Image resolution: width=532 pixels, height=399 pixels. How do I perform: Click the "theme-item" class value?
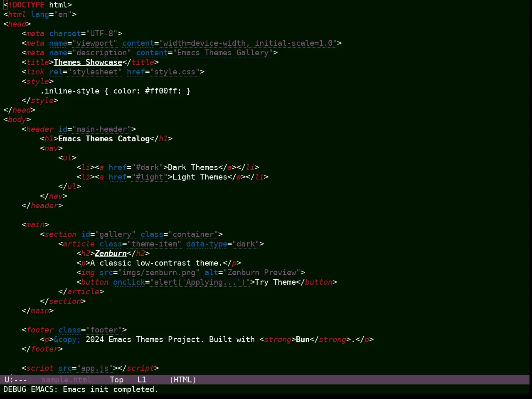(x=154, y=244)
